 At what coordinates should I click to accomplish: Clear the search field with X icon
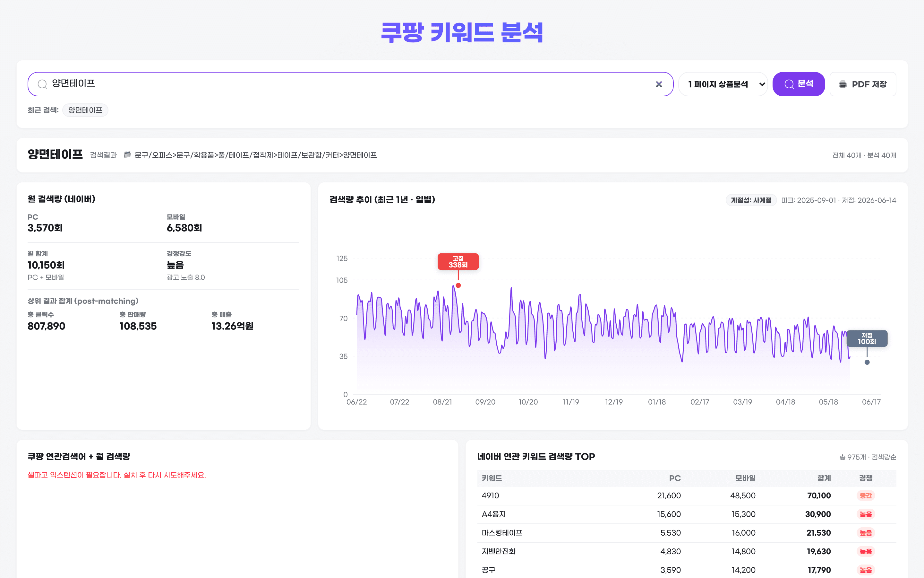pos(659,84)
